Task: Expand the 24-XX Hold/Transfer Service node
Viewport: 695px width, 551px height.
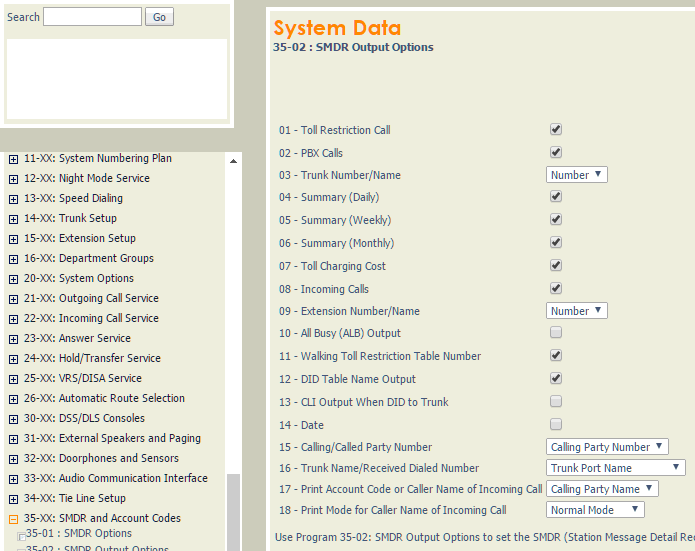Action: pyautogui.click(x=13, y=359)
